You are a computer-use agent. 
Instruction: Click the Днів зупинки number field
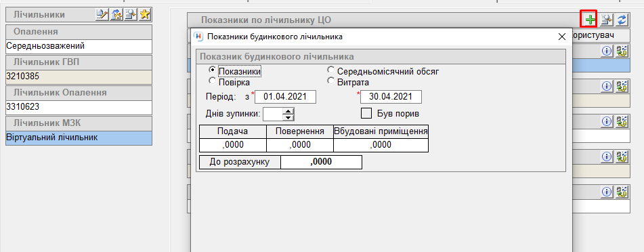pos(274,114)
